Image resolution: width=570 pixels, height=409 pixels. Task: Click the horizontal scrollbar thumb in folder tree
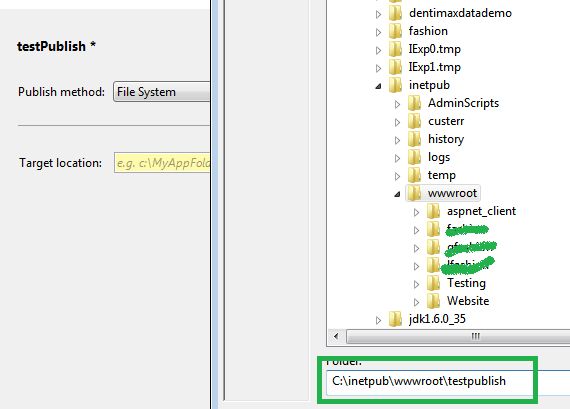click(x=458, y=336)
